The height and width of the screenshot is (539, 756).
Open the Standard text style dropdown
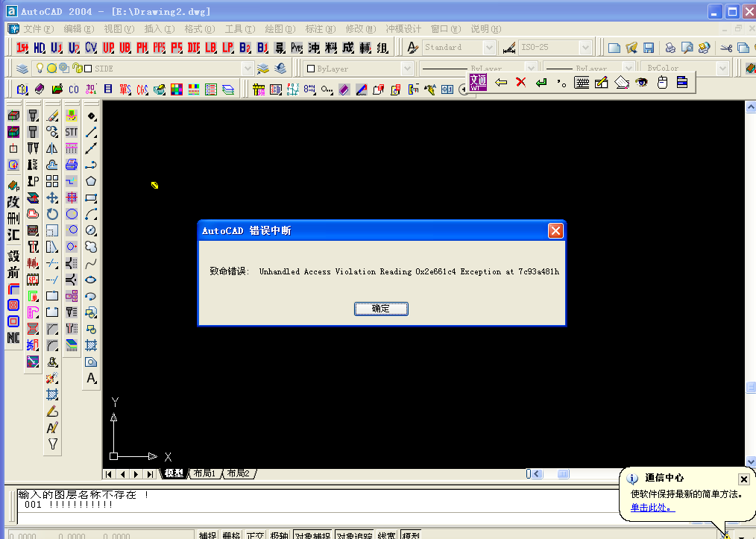(489, 48)
